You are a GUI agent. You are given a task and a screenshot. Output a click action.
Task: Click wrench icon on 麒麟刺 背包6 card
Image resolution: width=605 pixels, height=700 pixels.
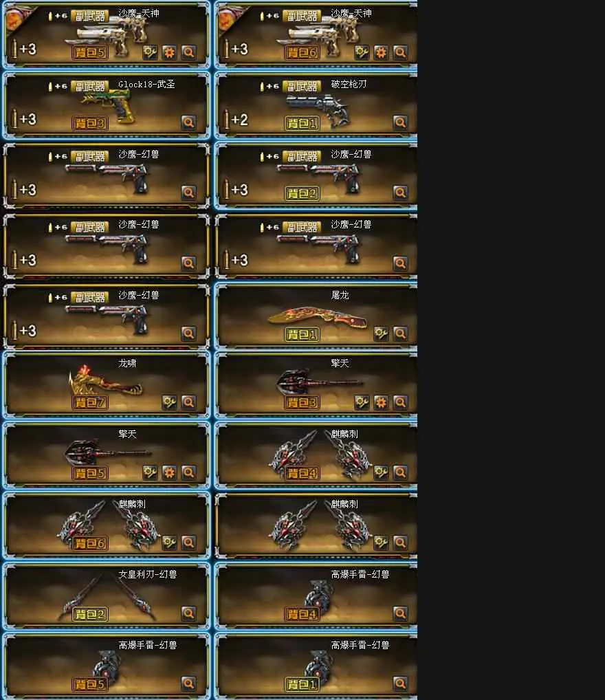(x=169, y=543)
